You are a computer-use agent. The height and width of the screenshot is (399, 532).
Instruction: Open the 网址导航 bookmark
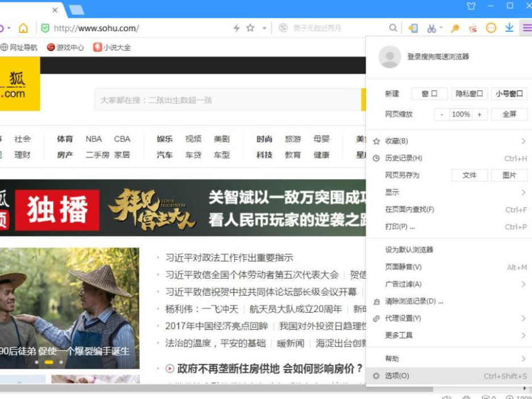(x=19, y=47)
